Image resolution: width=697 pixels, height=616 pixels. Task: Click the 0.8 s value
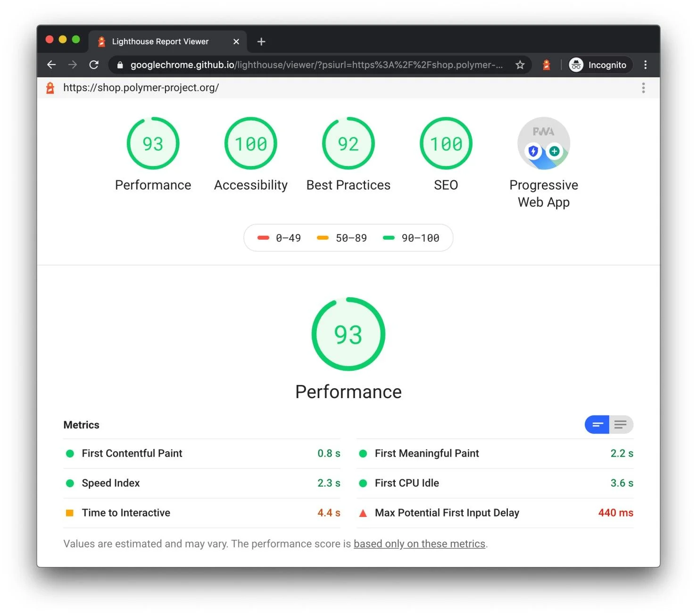(x=329, y=453)
